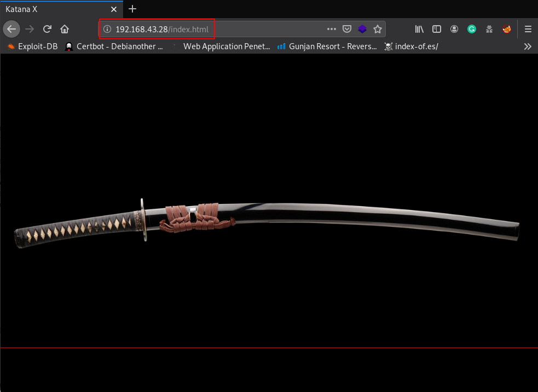Toggle the sidebar view icon
Image resolution: width=538 pixels, height=392 pixels.
[x=436, y=29]
